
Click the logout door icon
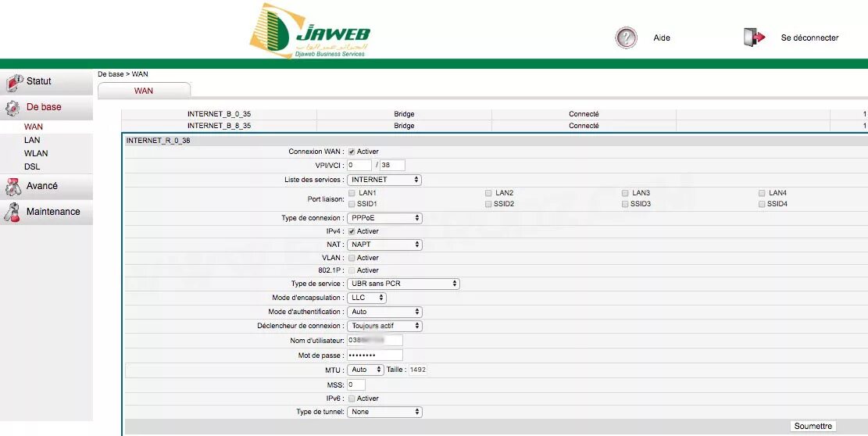pos(755,37)
